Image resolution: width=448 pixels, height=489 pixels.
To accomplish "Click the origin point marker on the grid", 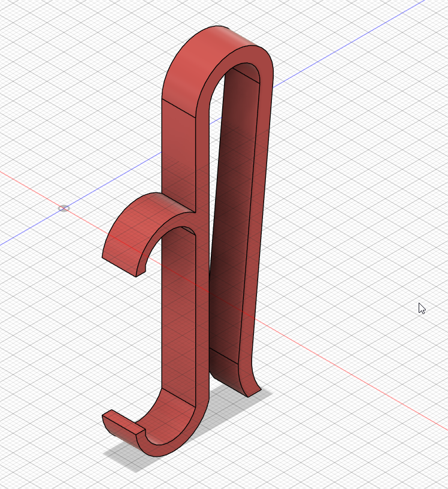I will 64,208.
